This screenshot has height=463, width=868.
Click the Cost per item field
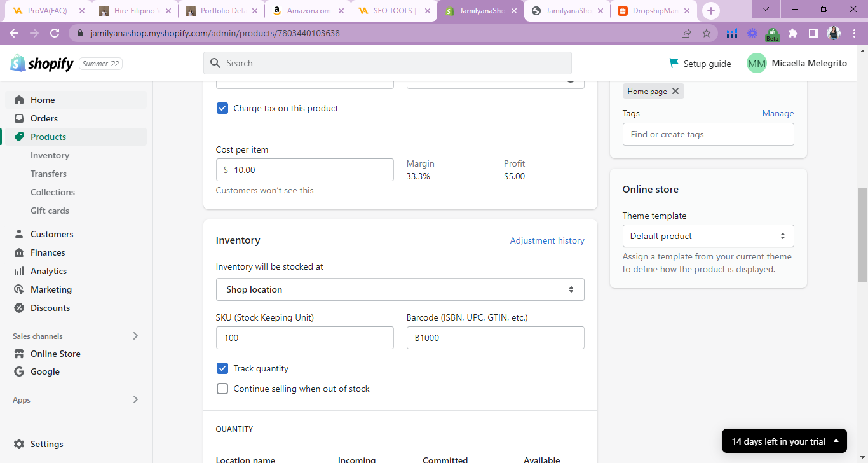311,170
